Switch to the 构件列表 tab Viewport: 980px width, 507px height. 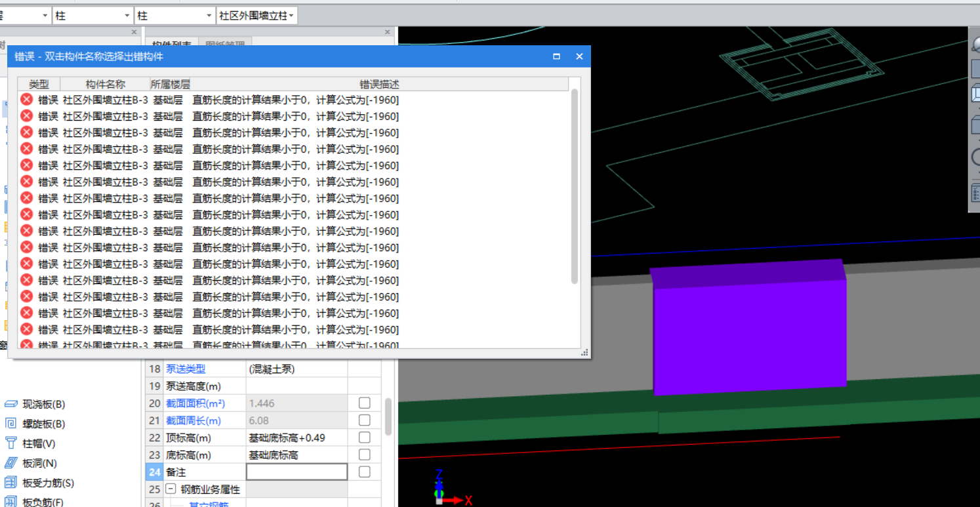click(171, 44)
